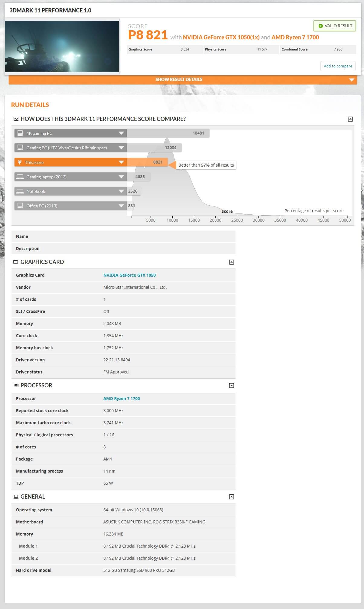Click the trophy icon on This score bar

pos(20,162)
